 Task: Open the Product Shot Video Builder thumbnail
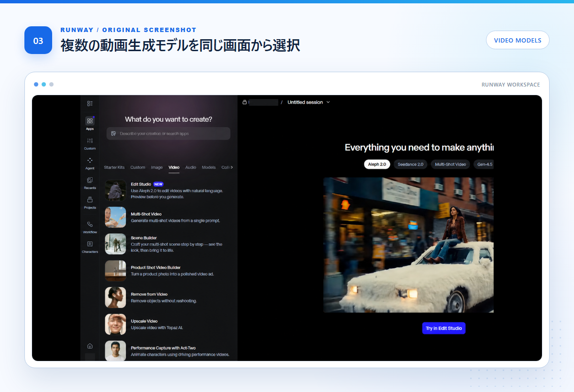click(x=115, y=271)
